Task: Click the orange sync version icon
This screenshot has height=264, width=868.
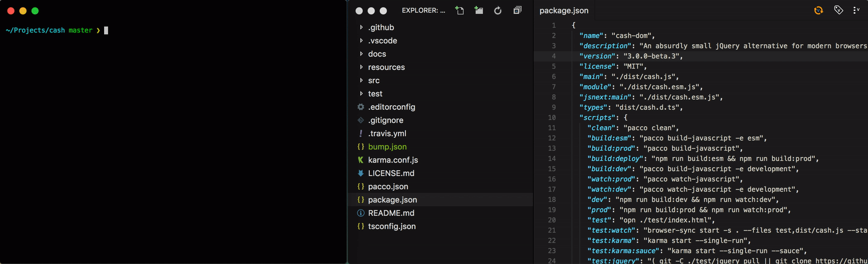Action: click(x=819, y=10)
